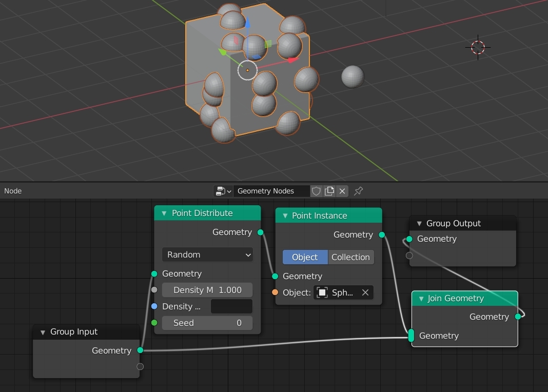Open the Random distribution method dropdown
548x392 pixels.
tap(207, 254)
